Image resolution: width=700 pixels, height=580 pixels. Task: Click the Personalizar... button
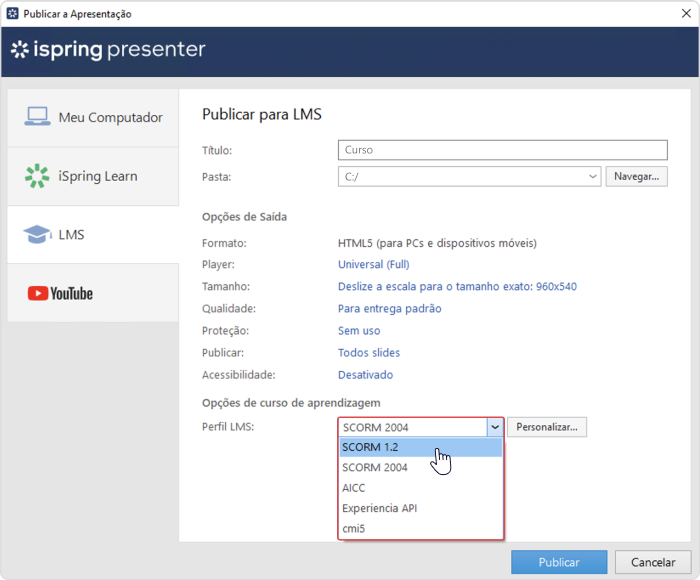[547, 427]
